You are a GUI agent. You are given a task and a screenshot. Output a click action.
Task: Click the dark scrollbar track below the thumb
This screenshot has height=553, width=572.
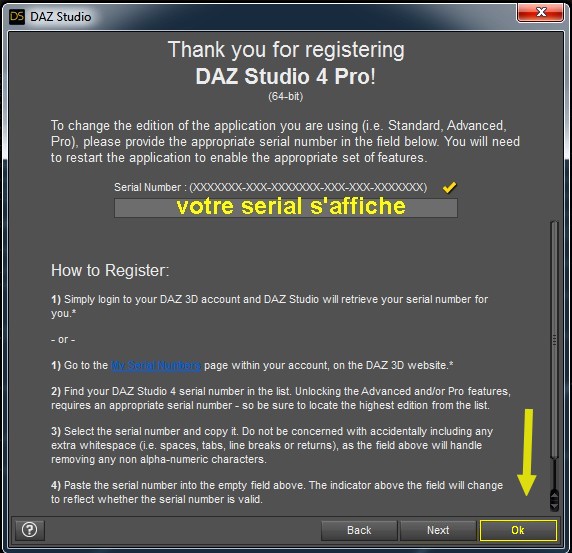coord(554,474)
